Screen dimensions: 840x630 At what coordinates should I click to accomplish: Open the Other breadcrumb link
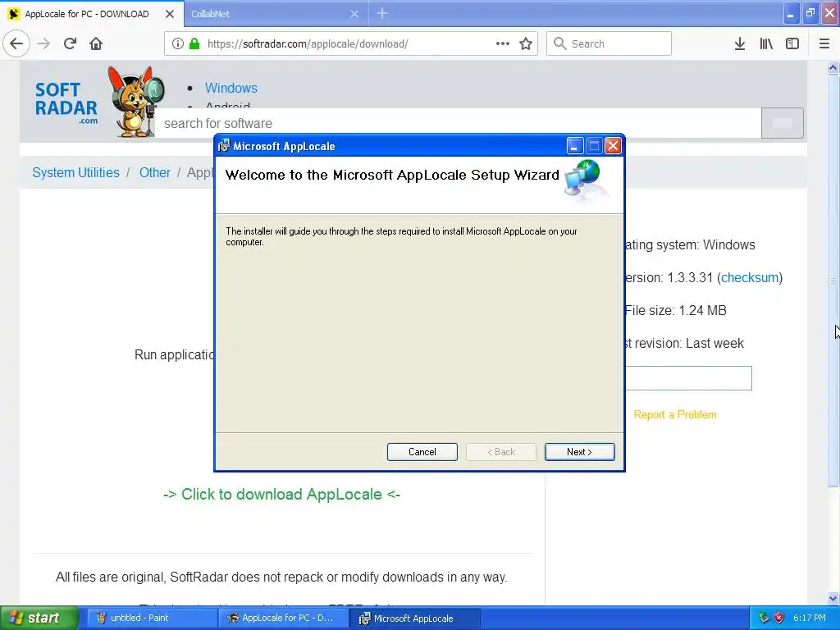[x=155, y=172]
